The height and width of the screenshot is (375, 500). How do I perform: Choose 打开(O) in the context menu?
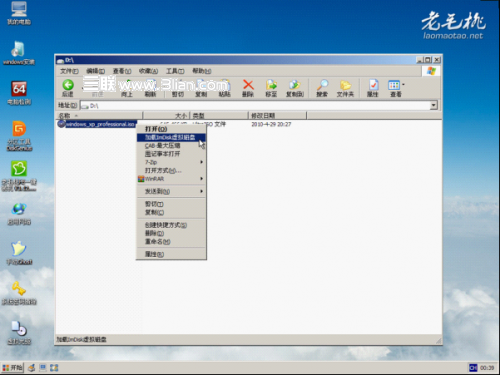[171, 129]
